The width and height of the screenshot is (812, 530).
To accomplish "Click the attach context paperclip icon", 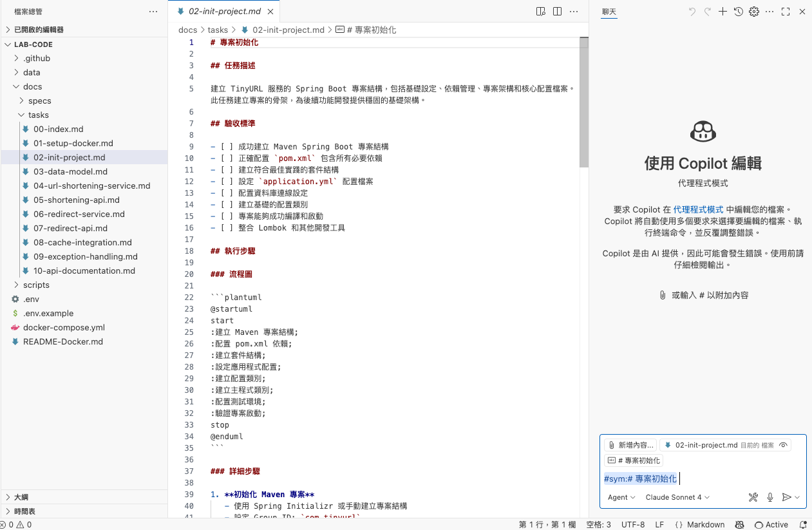I will [x=610, y=445].
